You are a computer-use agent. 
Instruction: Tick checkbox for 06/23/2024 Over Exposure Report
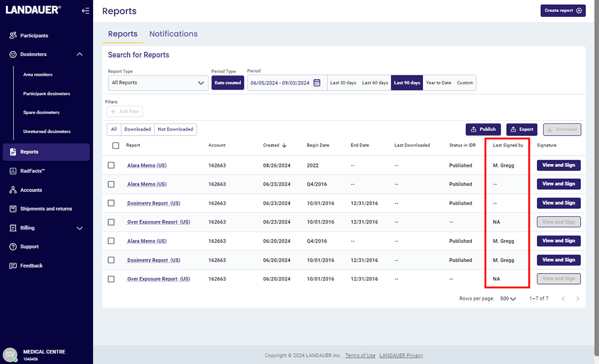[111, 222]
